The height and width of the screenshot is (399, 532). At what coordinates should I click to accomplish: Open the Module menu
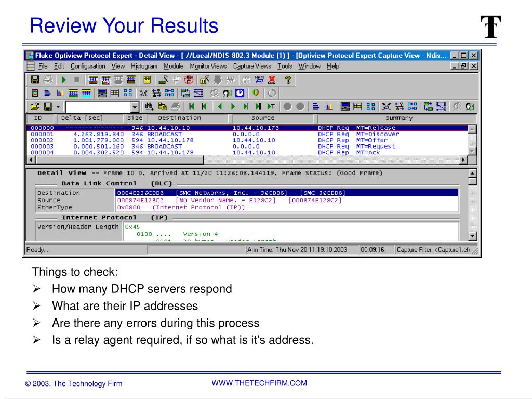click(174, 66)
